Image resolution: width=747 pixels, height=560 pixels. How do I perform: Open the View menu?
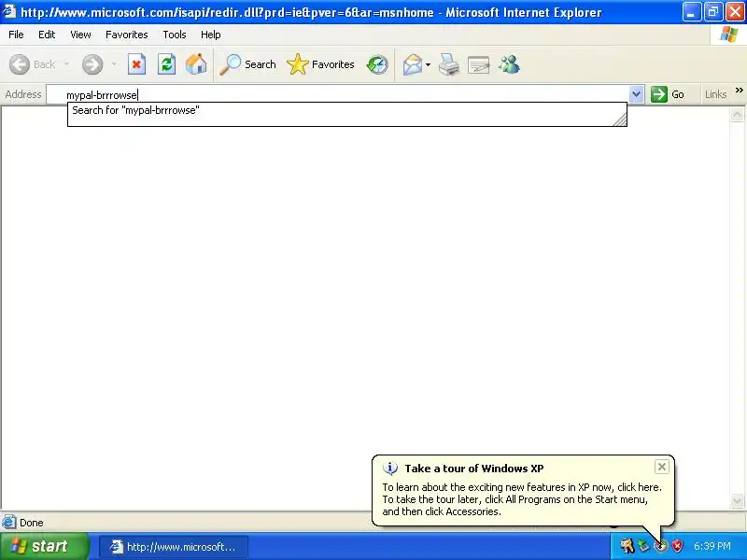coord(80,35)
